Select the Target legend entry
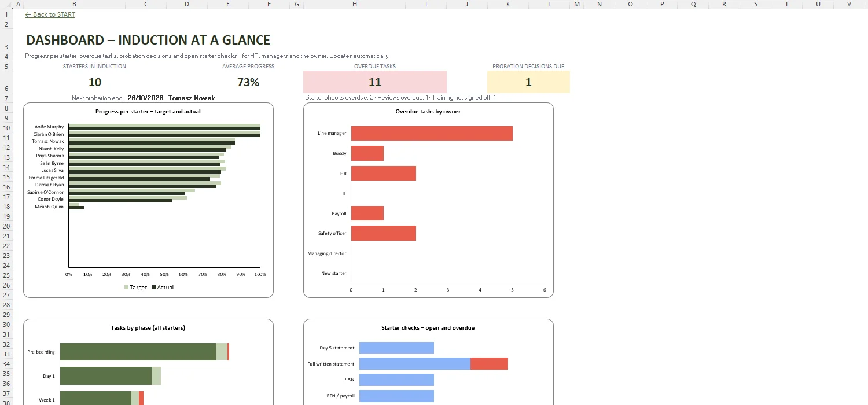The height and width of the screenshot is (405, 868). click(x=136, y=287)
